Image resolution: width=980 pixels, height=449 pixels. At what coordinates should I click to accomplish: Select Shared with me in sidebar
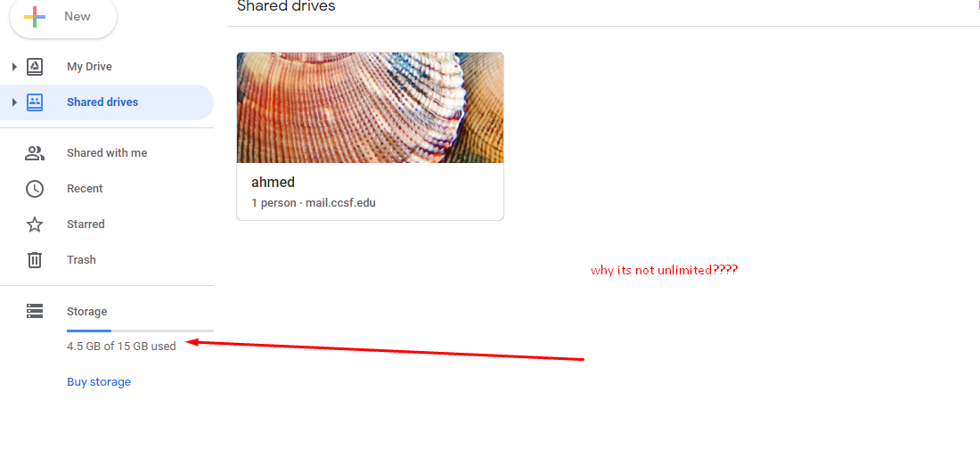[107, 153]
